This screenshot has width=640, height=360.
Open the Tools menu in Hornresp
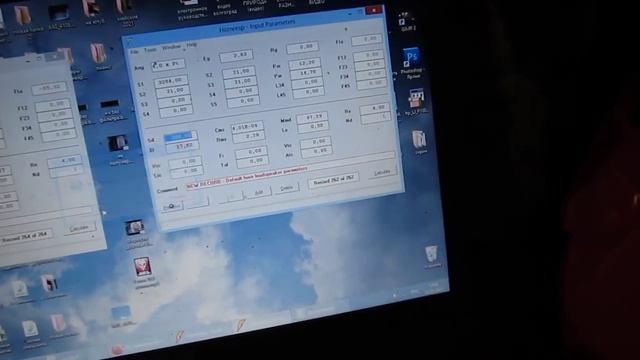[x=150, y=49]
